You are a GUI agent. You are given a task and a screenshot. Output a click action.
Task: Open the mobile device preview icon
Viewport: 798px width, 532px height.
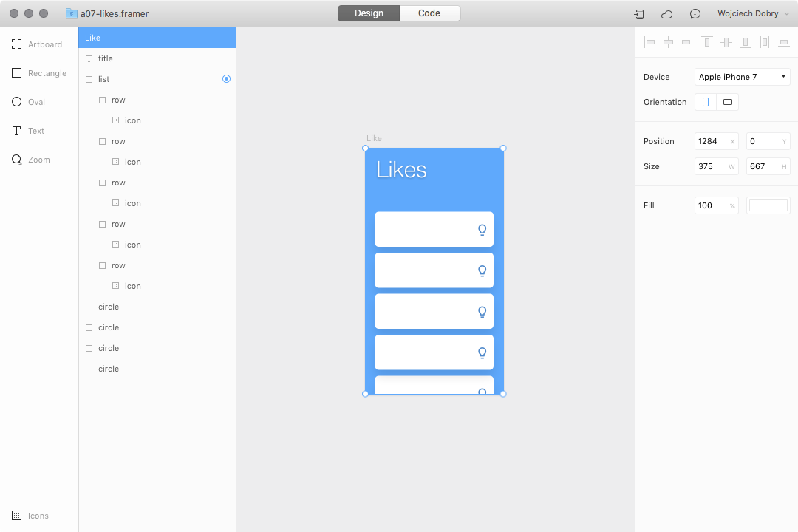click(638, 13)
